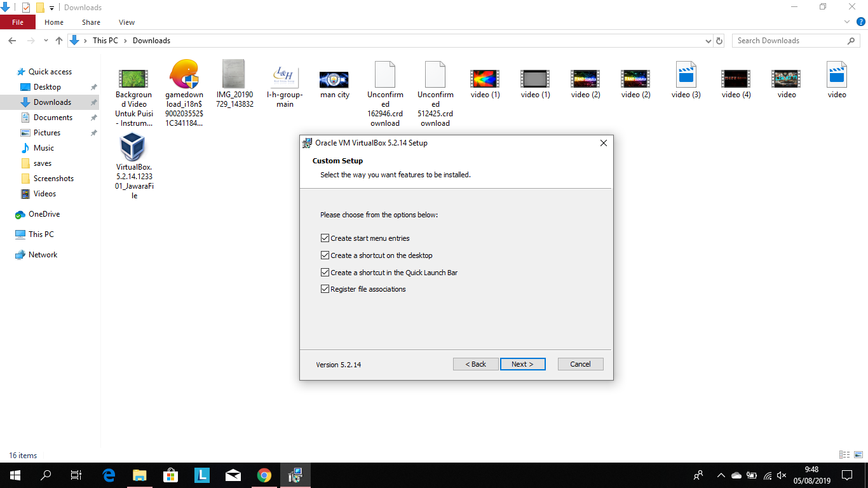Launch Microsoft Edge from taskbar
Screen dimensions: 868x488
point(109,475)
